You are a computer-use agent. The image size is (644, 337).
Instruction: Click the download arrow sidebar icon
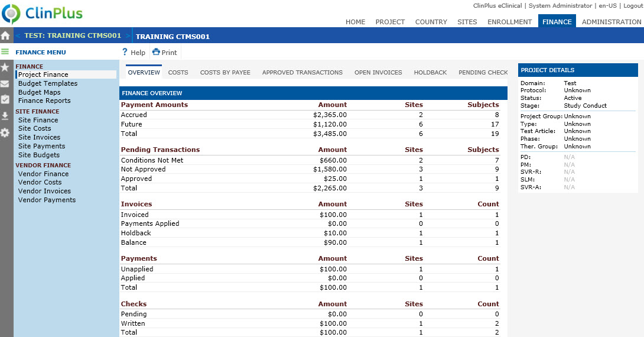5,116
